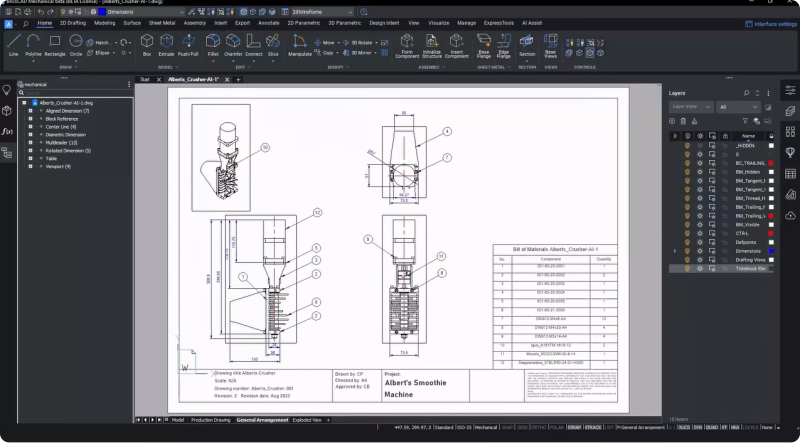This screenshot has height=443, width=800.
Task: Click the Interface settings link
Action: click(x=771, y=23)
